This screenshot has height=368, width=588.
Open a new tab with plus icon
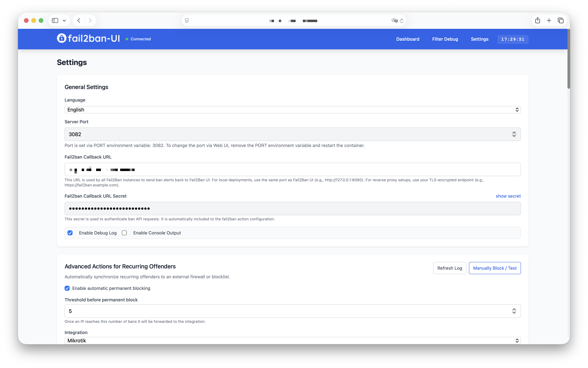pos(549,20)
